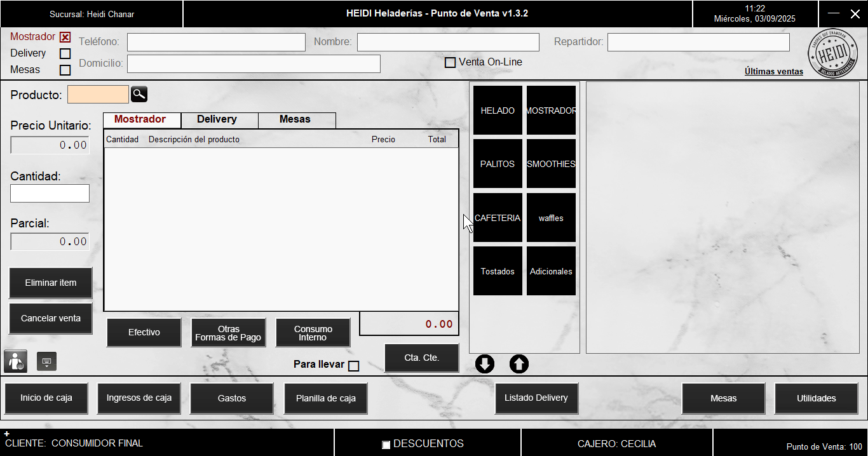This screenshot has width=868, height=456.
Task: Click the CLIENTE: CONSUMIDOR FINAL status text
Action: pyautogui.click(x=74, y=443)
